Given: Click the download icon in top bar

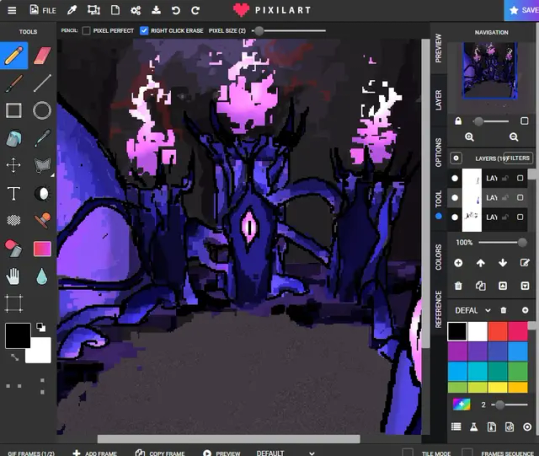Looking at the screenshot, I should pos(156,10).
